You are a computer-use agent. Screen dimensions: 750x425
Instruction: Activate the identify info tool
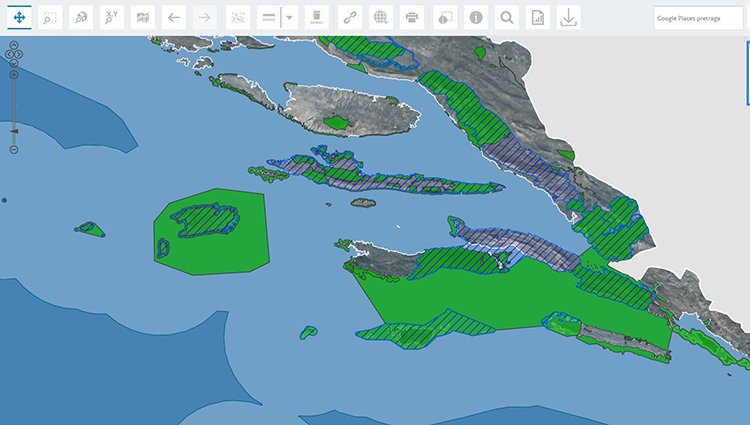click(x=476, y=18)
